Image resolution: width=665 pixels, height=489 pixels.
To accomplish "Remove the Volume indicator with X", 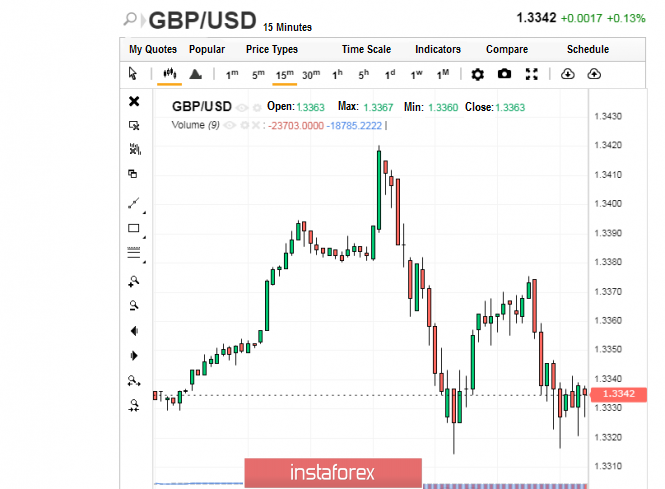I will point(255,125).
